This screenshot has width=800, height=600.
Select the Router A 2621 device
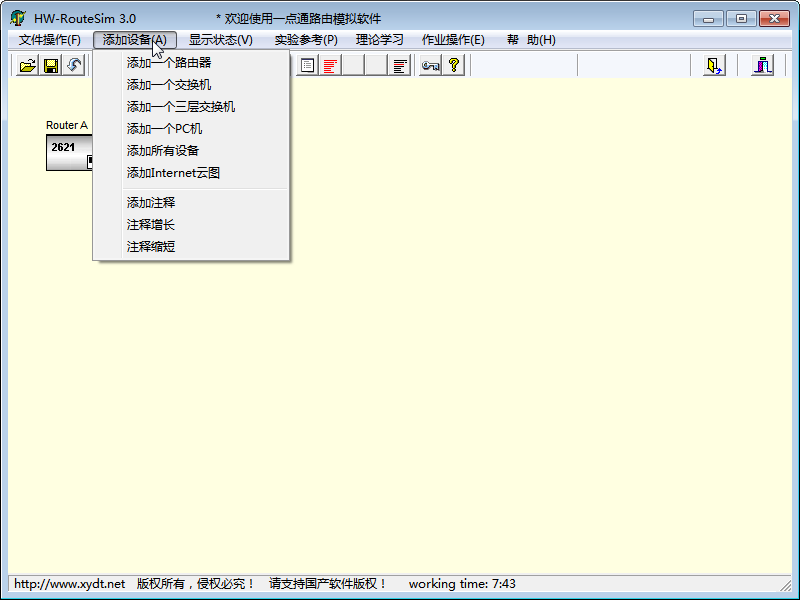point(69,153)
